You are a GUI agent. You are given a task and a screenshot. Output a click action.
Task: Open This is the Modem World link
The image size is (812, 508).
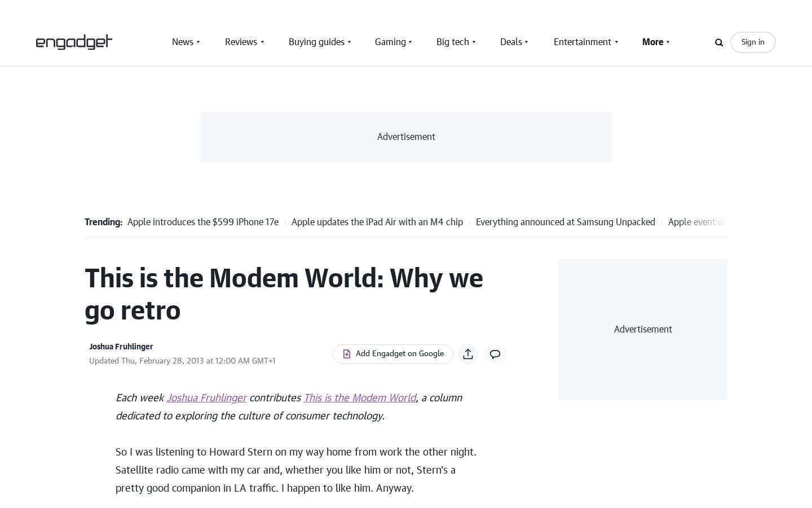[360, 398]
